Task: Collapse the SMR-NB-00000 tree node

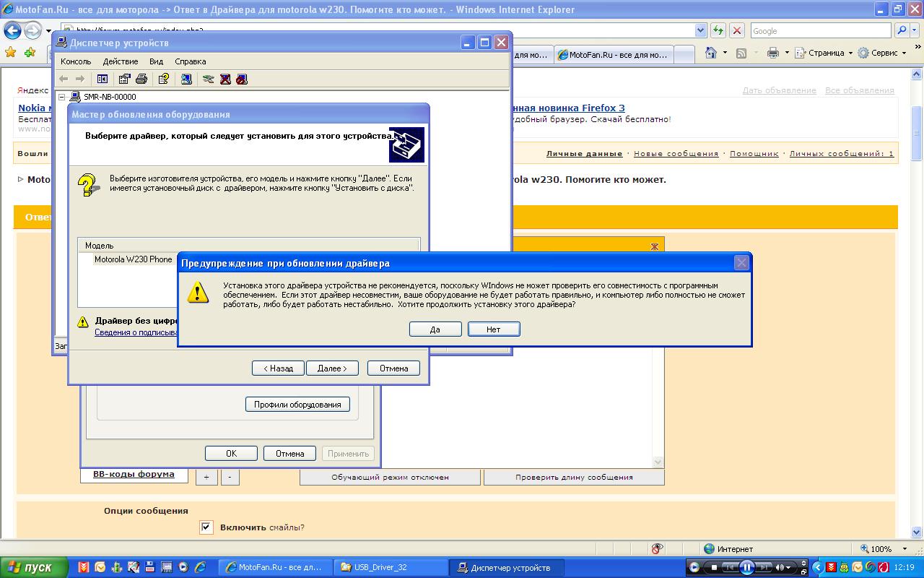Action: coord(62,97)
